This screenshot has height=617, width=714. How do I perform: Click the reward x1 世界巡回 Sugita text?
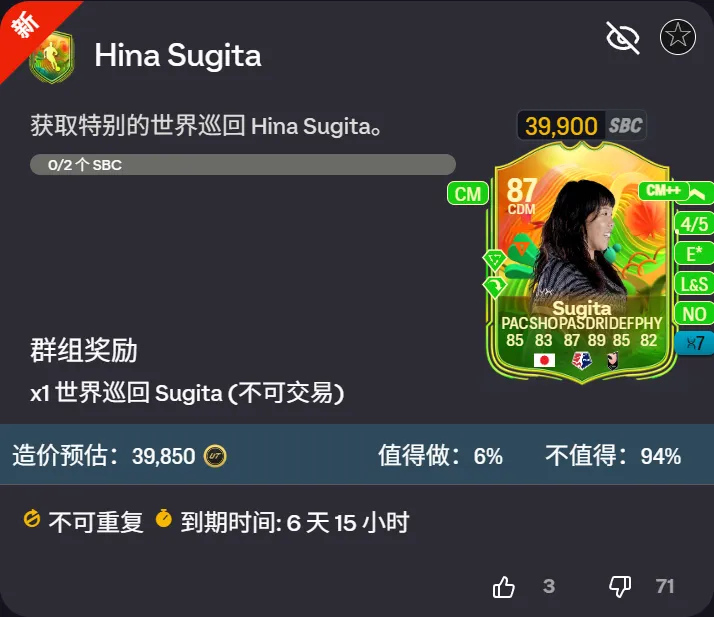(187, 393)
